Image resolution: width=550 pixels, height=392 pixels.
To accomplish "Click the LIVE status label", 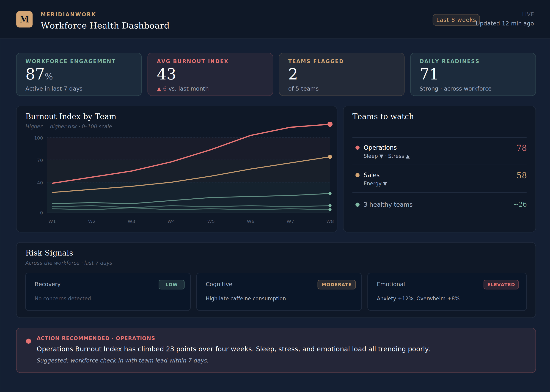I will (528, 14).
